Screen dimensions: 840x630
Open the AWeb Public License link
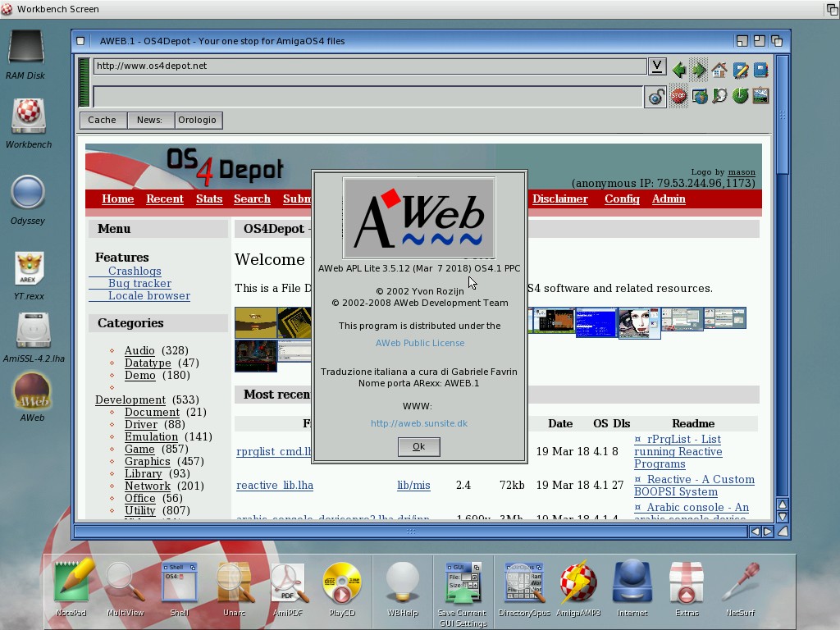(x=420, y=343)
